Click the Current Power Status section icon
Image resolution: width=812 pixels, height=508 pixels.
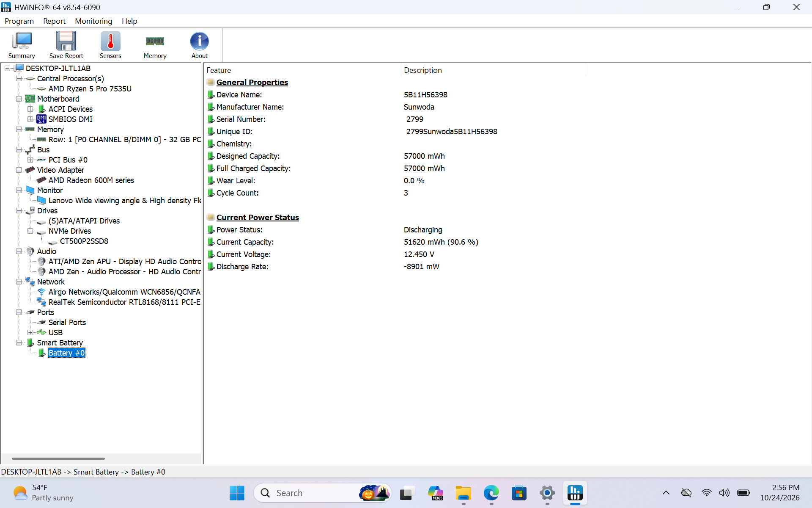coord(211,217)
